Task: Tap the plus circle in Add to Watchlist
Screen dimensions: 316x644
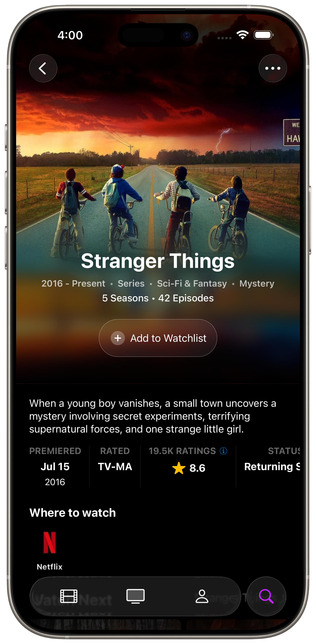Action: pyautogui.click(x=118, y=338)
